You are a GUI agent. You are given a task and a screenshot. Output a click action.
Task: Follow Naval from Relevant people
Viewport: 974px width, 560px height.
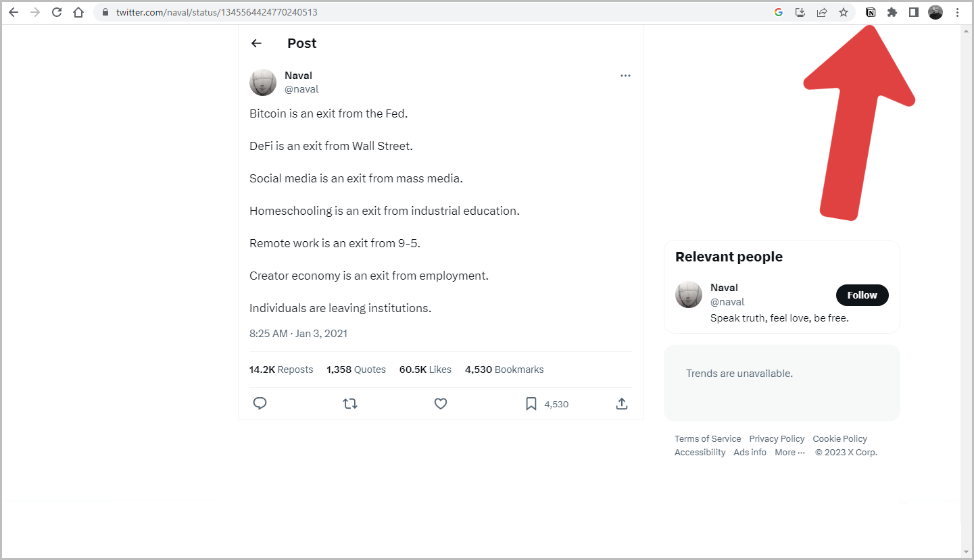click(862, 295)
